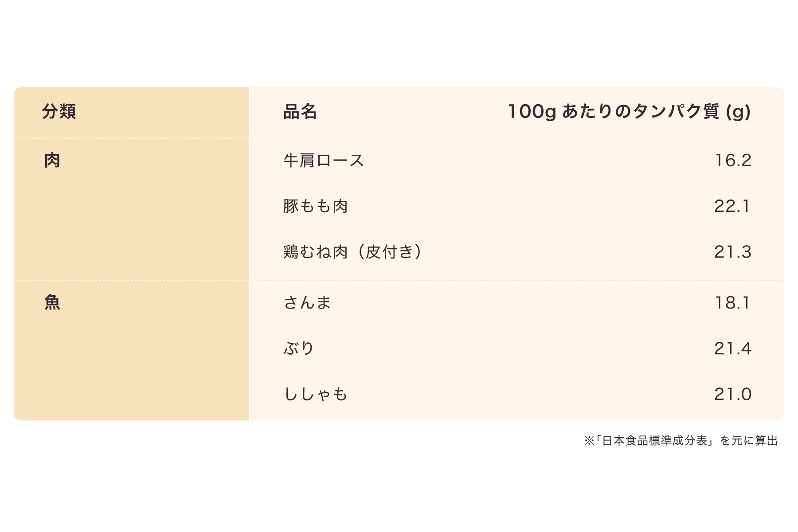The width and height of the screenshot is (798, 532).
Task: Click the ※ mark before the footnote
Action: pyautogui.click(x=589, y=441)
